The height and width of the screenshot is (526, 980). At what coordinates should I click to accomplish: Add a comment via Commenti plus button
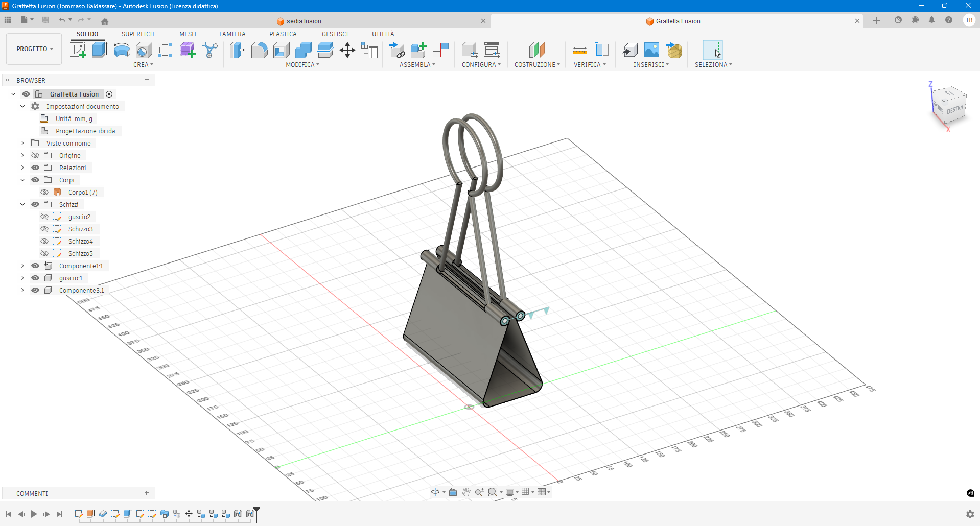(147, 493)
